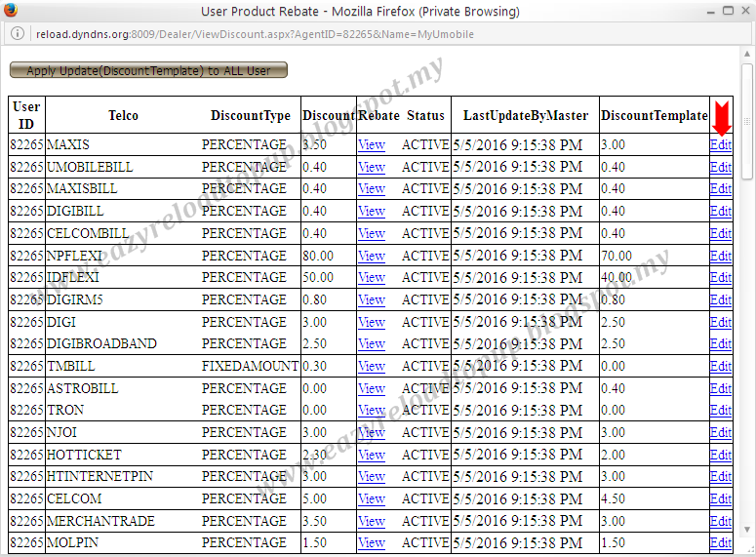Click the MERCHANTRADE telco name cell

[100, 521]
